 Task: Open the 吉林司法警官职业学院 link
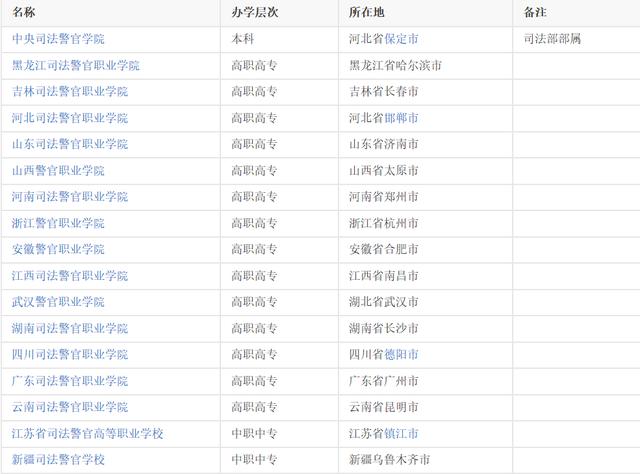tap(70, 91)
